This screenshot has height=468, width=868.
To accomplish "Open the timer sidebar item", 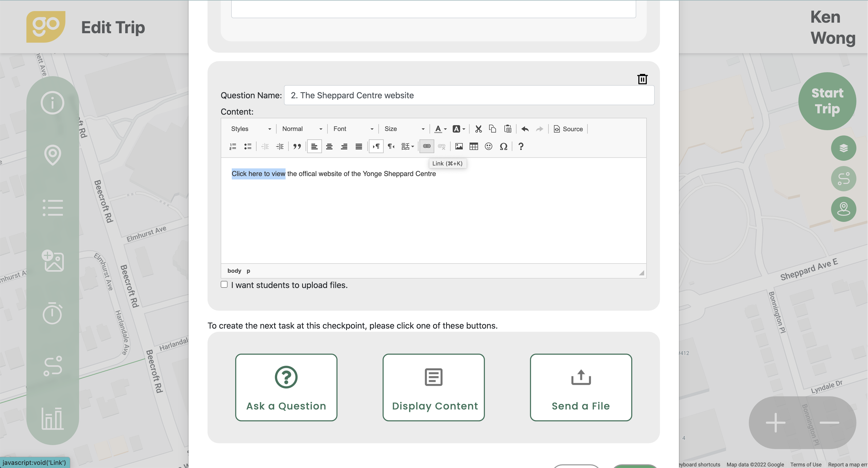I will point(52,313).
